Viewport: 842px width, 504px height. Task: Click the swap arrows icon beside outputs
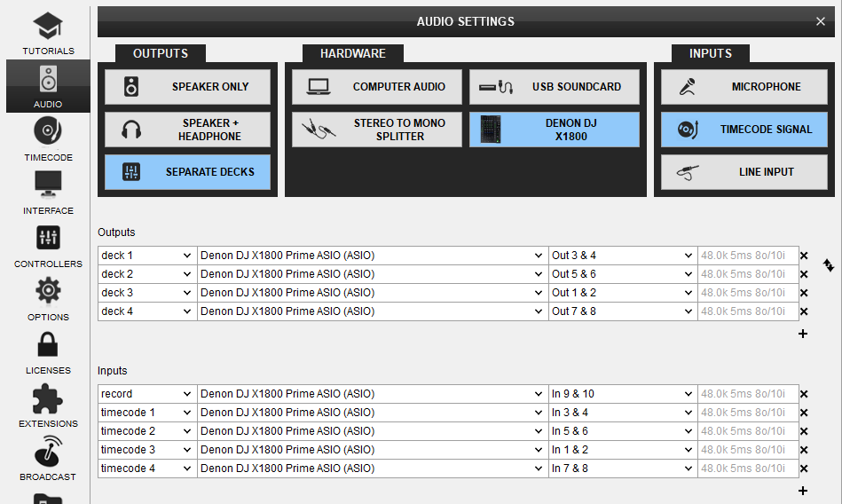[829, 265]
